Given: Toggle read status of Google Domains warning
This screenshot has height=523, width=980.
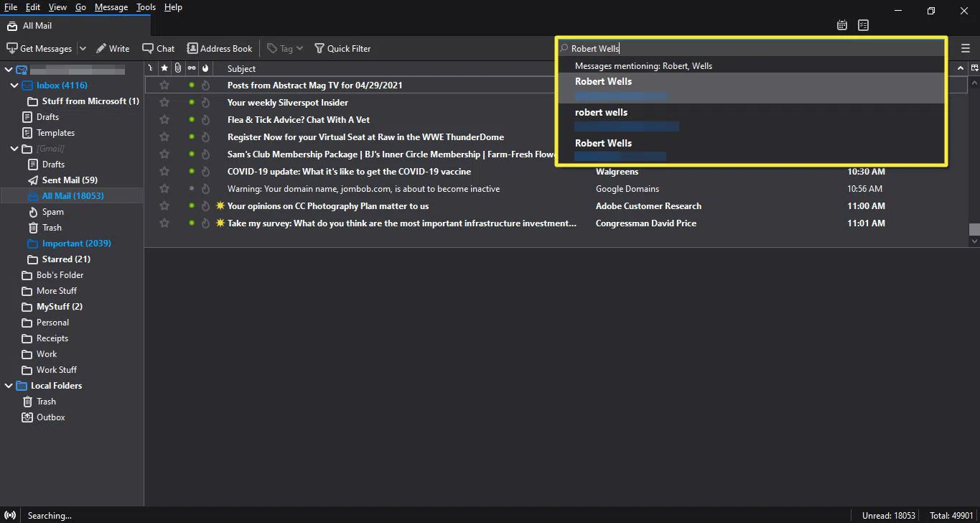Looking at the screenshot, I should (x=192, y=189).
